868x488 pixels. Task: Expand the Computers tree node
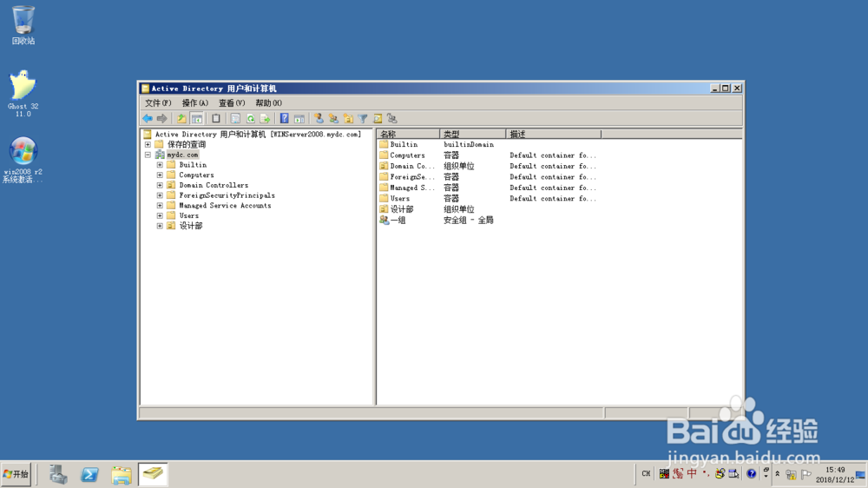pos(160,175)
